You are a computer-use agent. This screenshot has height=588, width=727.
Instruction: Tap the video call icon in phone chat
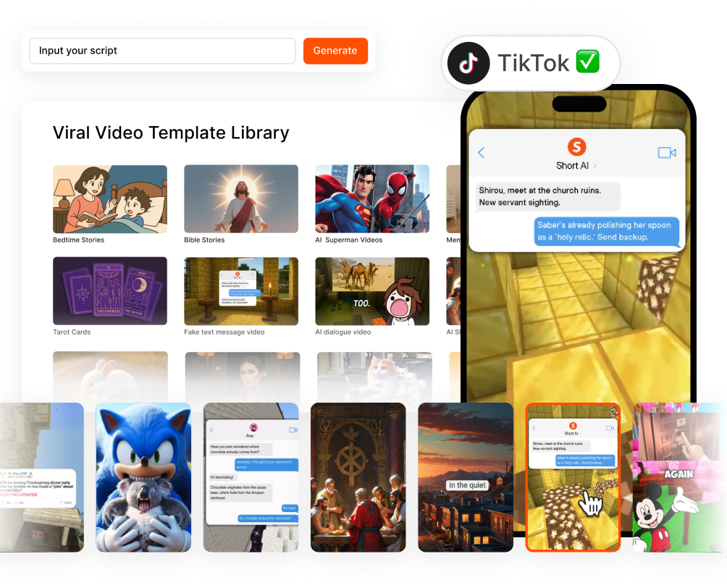tap(667, 153)
